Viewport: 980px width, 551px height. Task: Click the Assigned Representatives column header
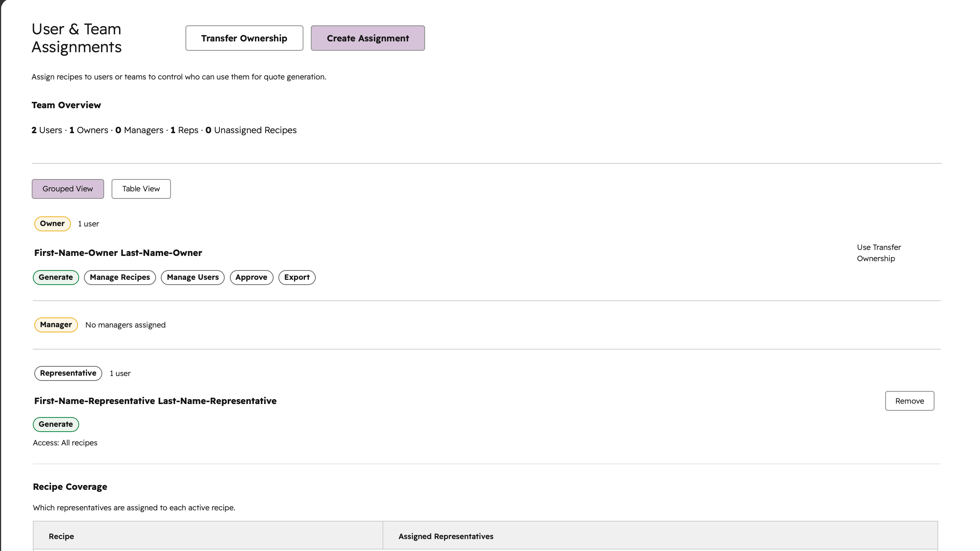pos(660,536)
